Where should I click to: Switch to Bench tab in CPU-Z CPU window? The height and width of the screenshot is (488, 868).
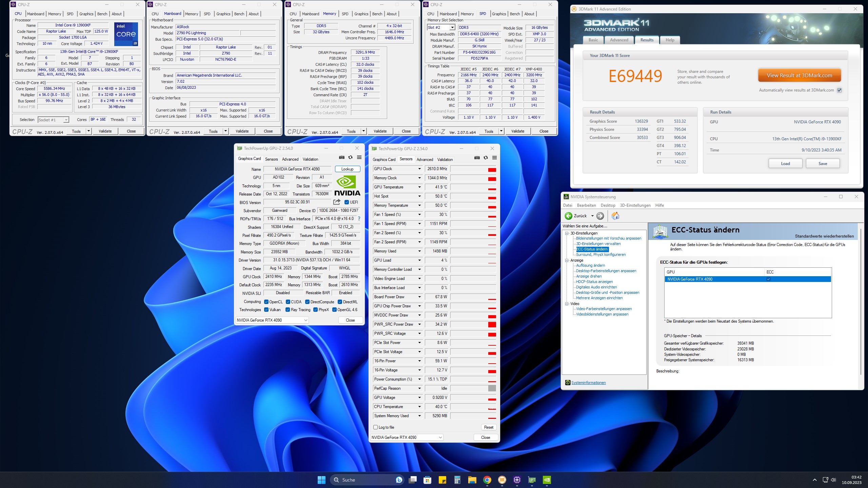[102, 14]
